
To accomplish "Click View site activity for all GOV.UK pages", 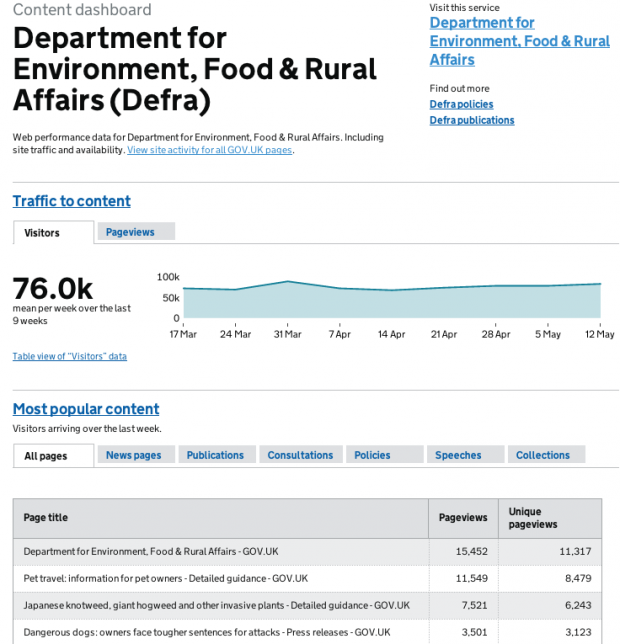I will tap(209, 150).
